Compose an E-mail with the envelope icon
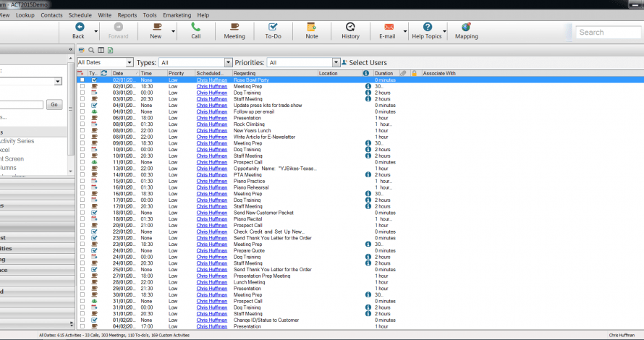This screenshot has width=644, height=340. (389, 27)
